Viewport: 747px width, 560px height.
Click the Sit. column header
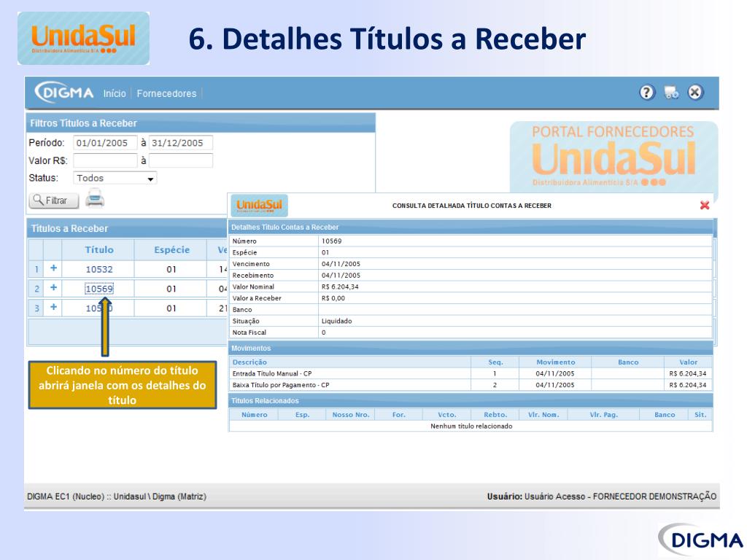tap(700, 415)
